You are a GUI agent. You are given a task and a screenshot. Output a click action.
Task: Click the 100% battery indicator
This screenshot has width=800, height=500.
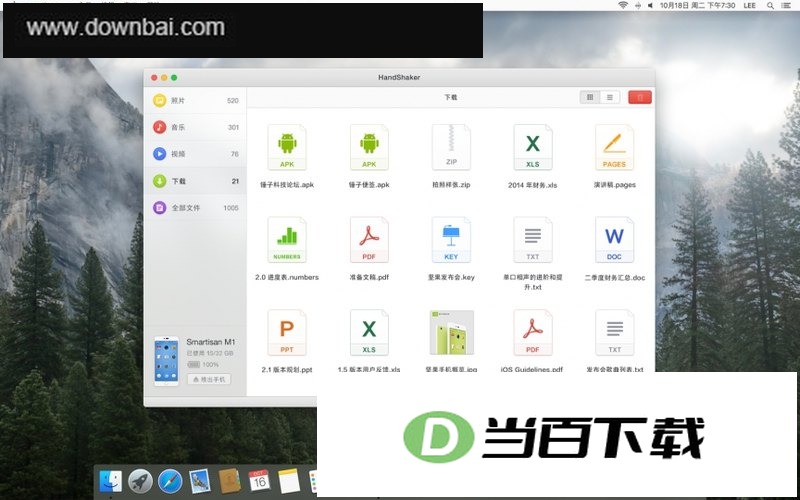tap(203, 364)
